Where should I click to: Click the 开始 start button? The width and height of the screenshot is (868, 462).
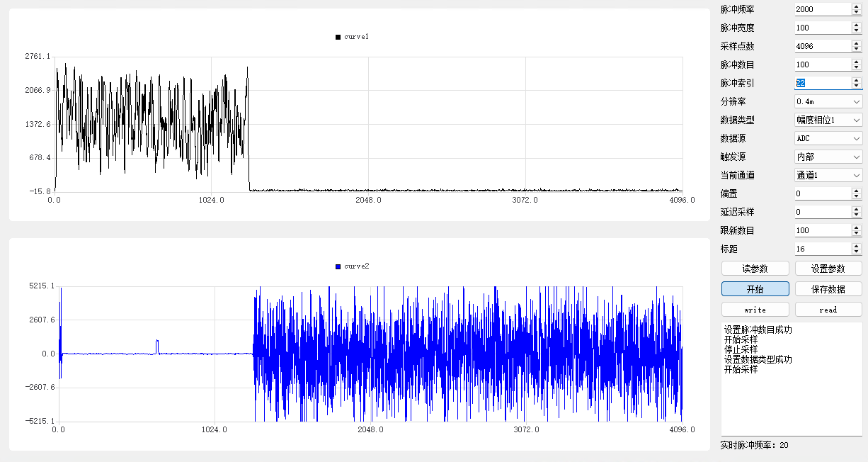pos(755,289)
